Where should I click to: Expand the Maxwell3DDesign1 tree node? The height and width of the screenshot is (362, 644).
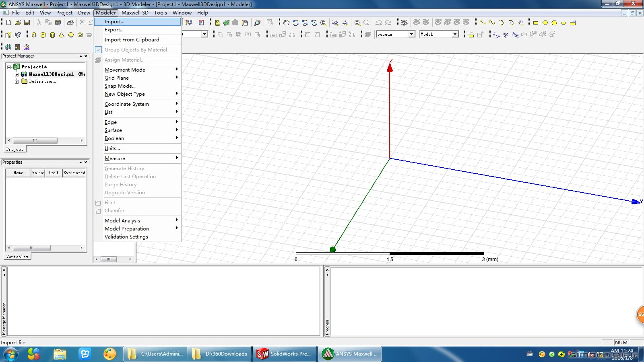click(x=17, y=74)
